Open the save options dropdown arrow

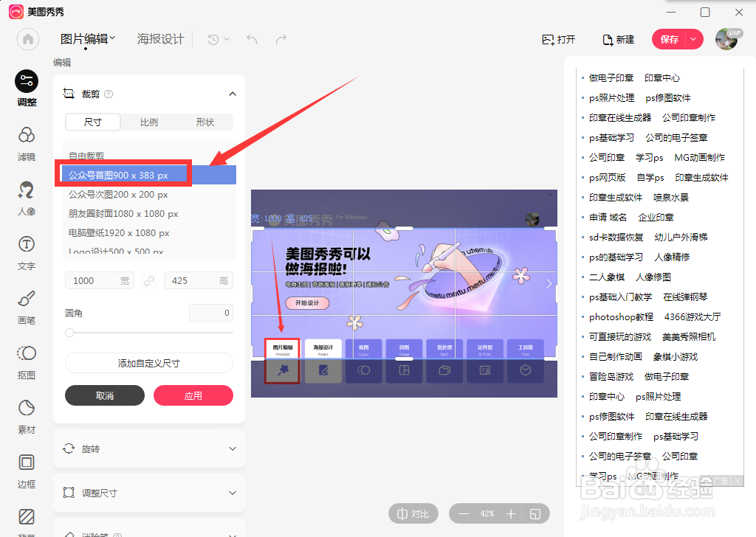(693, 39)
